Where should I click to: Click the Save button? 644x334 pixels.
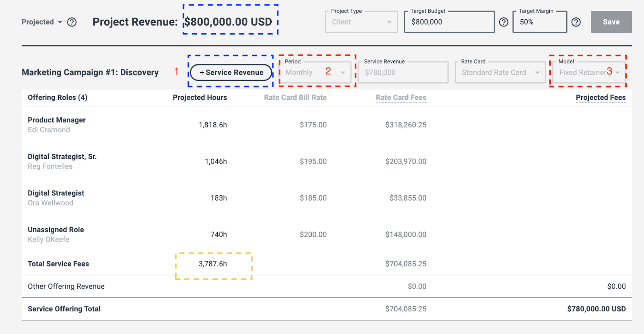611,22
